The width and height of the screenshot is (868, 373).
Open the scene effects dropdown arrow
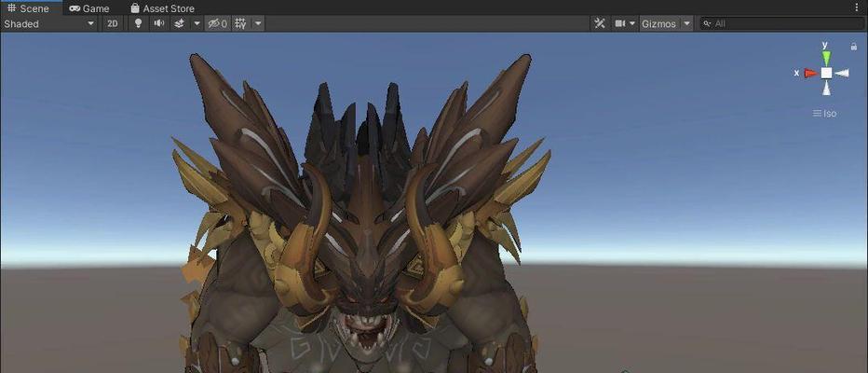coord(197,24)
